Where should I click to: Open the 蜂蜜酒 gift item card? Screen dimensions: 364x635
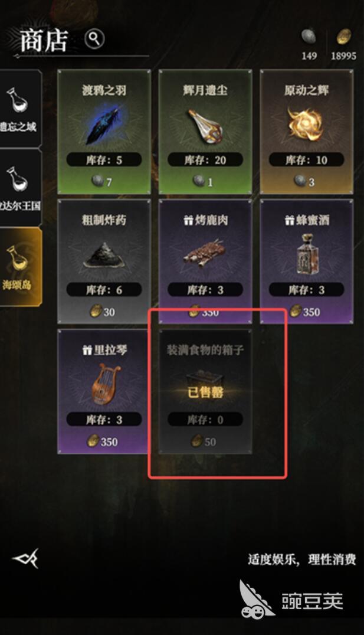tap(307, 261)
